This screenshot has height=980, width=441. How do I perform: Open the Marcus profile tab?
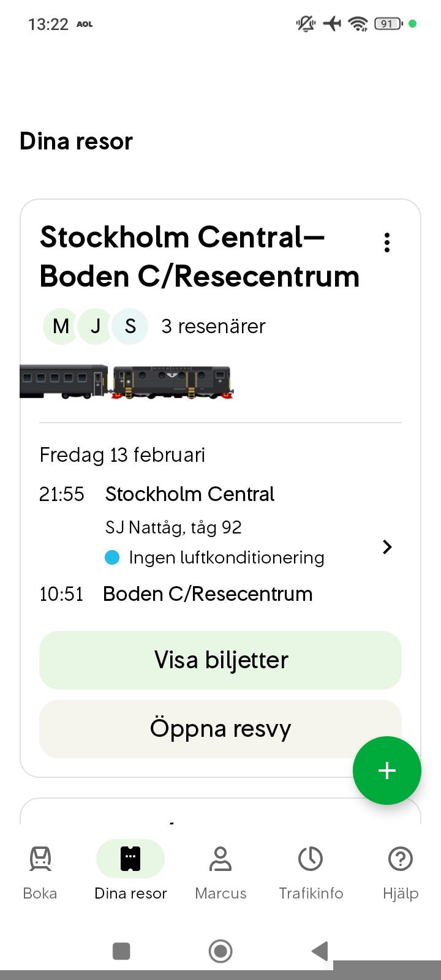(221, 870)
